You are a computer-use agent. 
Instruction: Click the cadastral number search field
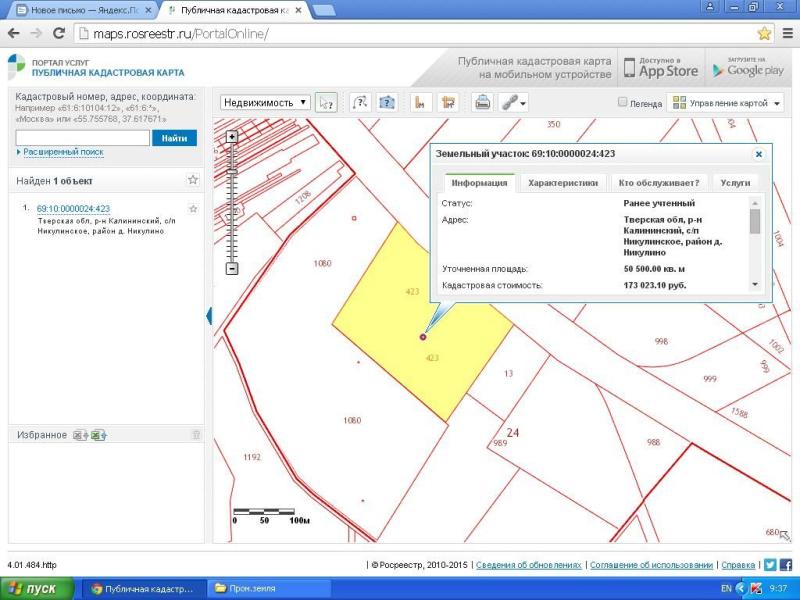click(x=82, y=138)
